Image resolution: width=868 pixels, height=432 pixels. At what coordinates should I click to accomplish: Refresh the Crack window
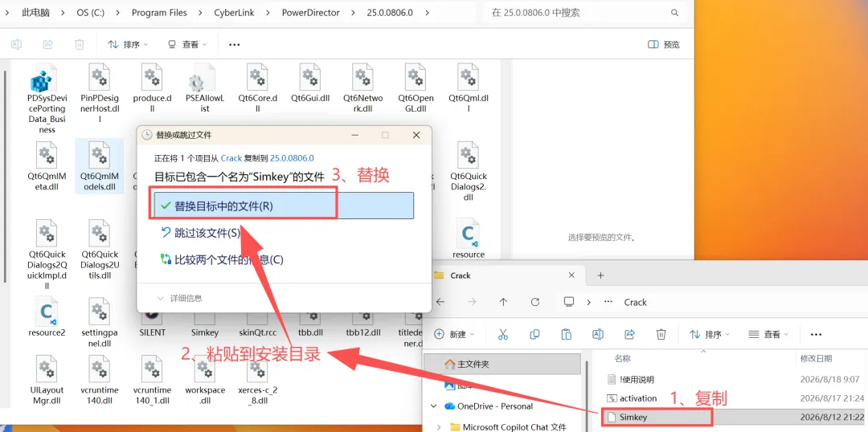tap(534, 302)
